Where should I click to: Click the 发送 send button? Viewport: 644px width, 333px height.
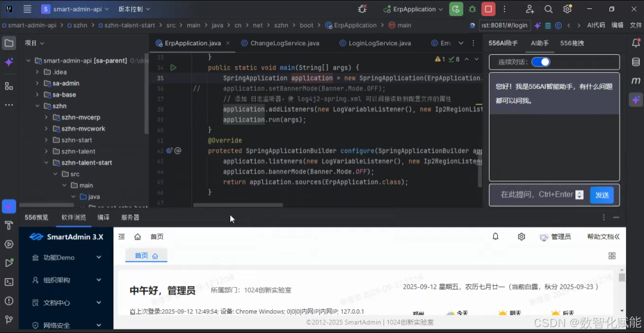coord(602,195)
